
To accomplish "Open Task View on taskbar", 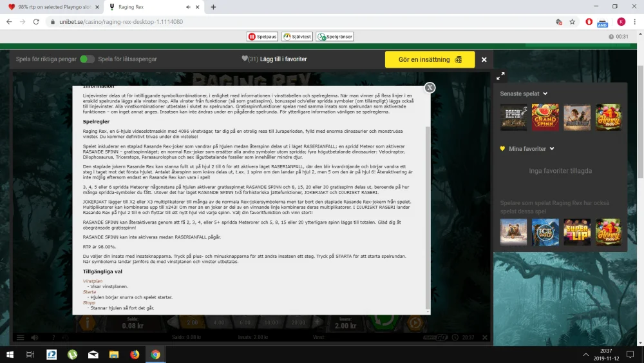I will point(30,355).
